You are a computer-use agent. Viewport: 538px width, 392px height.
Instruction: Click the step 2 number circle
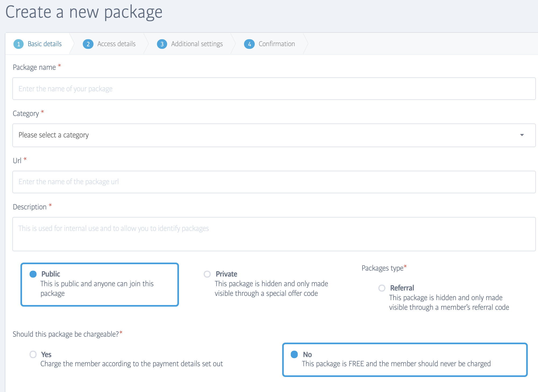point(88,44)
